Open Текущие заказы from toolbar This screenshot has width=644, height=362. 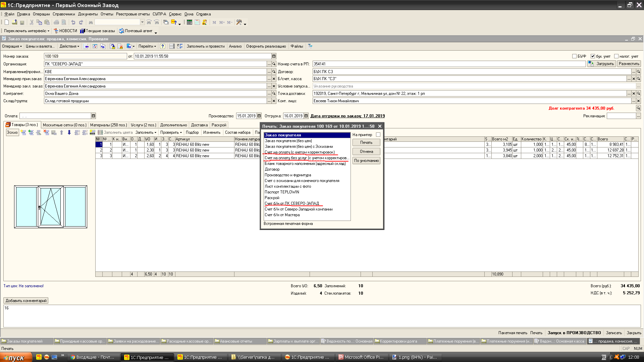(x=98, y=31)
